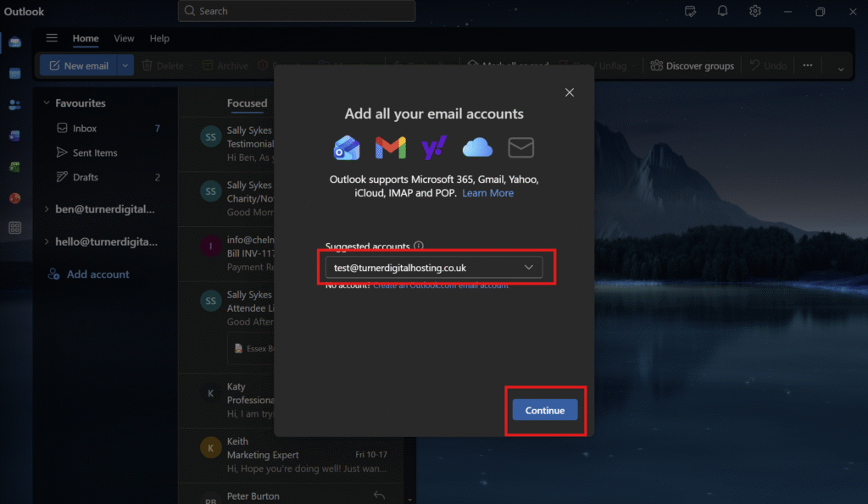Viewport: 868px width, 504px height.
Task: Switch to the Home tab
Action: (x=86, y=38)
